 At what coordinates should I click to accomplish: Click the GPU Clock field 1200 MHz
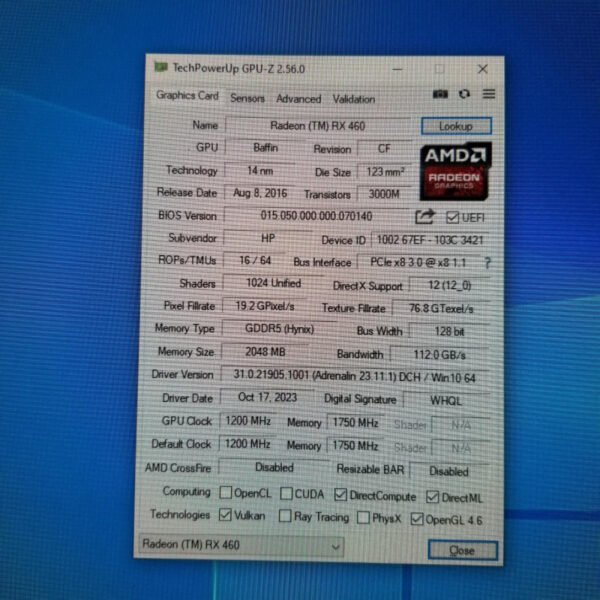(248, 421)
